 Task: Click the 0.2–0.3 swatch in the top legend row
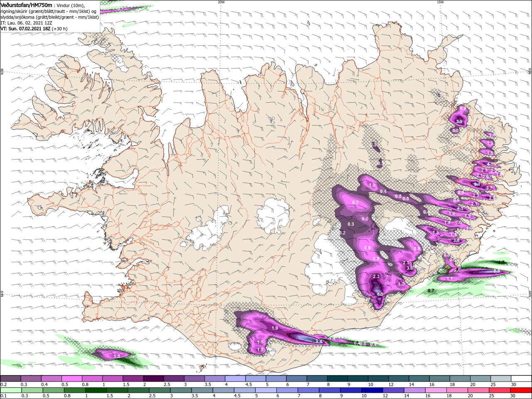pos(10,378)
